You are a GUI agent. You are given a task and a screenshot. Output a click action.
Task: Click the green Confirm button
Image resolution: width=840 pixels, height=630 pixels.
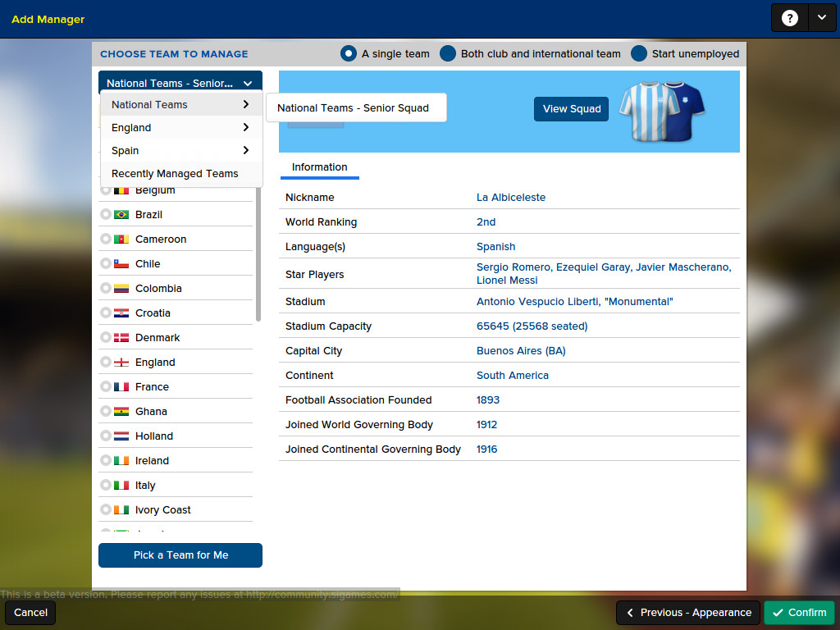799,612
